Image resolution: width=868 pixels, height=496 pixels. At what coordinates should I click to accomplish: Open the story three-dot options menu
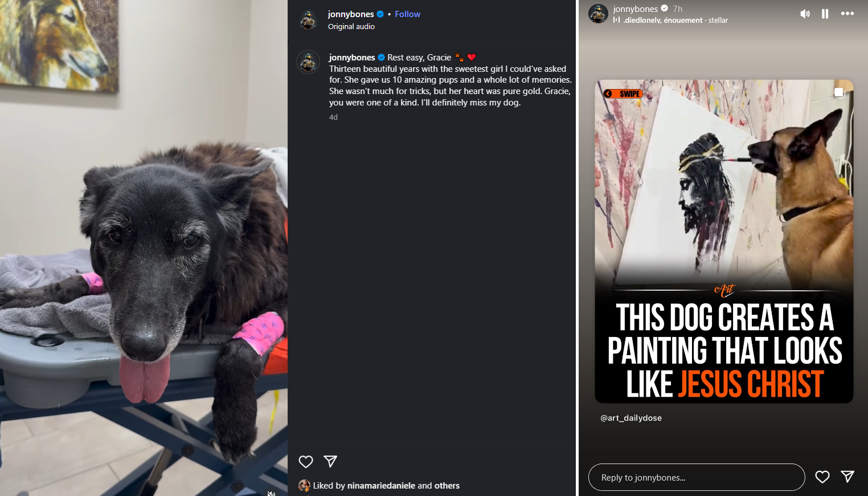[x=847, y=14]
